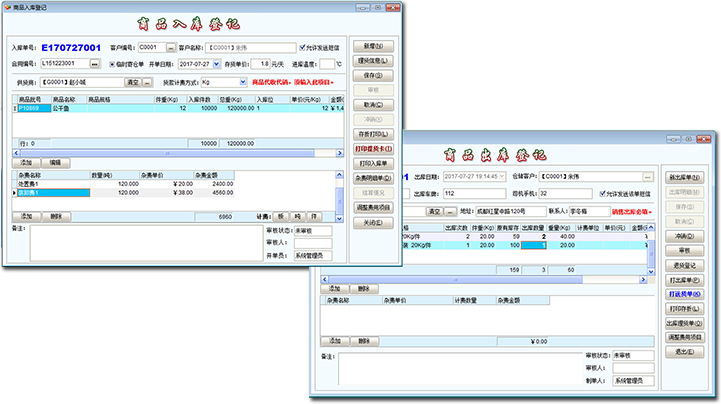Click the 出库提货单 button in outbound window

(684, 324)
